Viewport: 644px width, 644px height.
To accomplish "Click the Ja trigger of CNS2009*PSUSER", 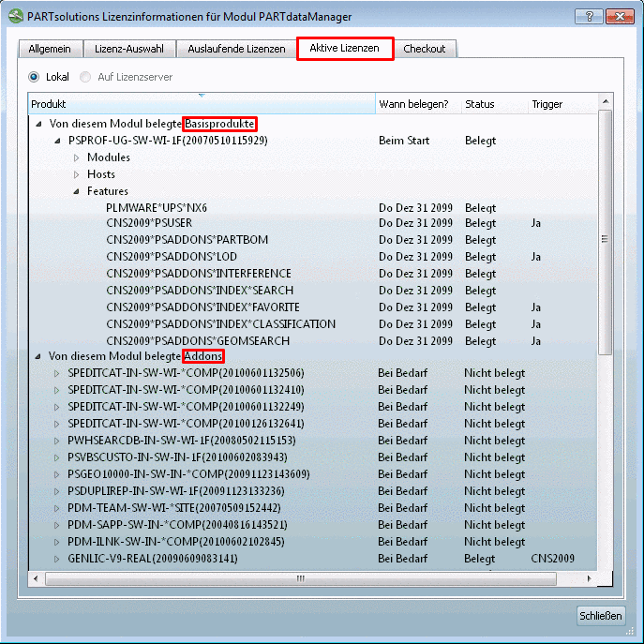I will [535, 223].
